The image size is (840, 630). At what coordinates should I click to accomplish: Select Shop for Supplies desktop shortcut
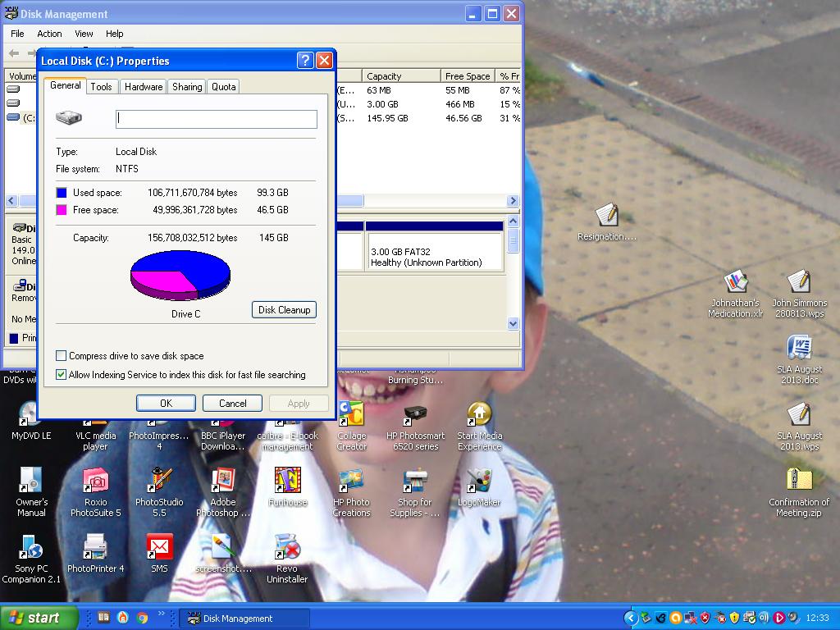pyautogui.click(x=415, y=481)
